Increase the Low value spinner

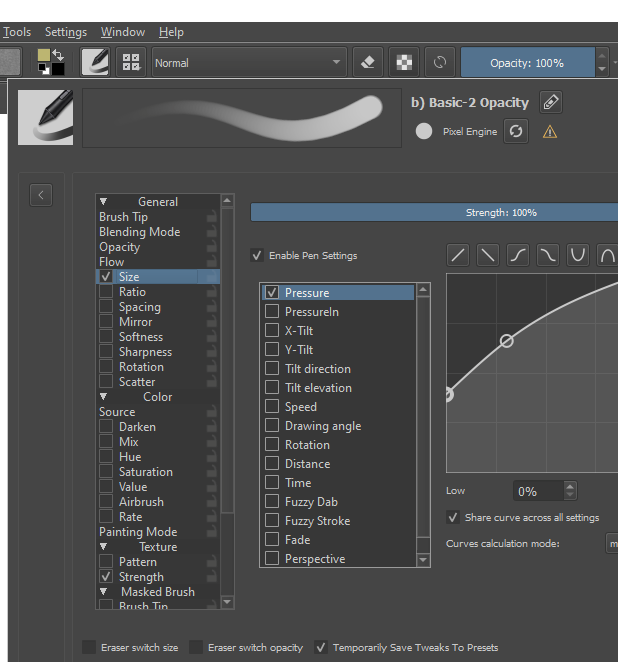(x=570, y=486)
